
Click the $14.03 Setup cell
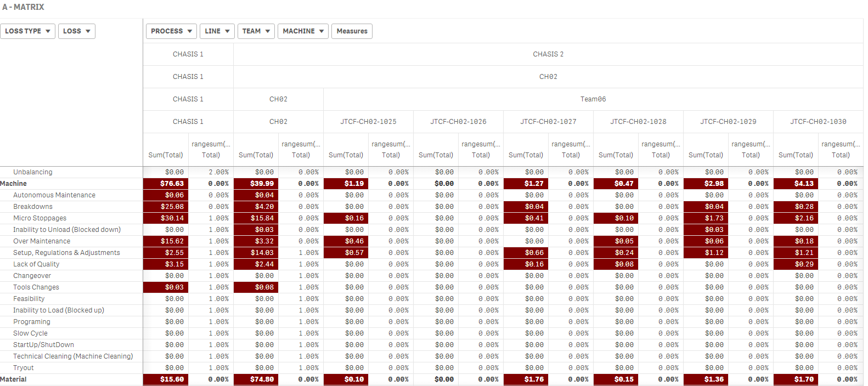[256, 253]
